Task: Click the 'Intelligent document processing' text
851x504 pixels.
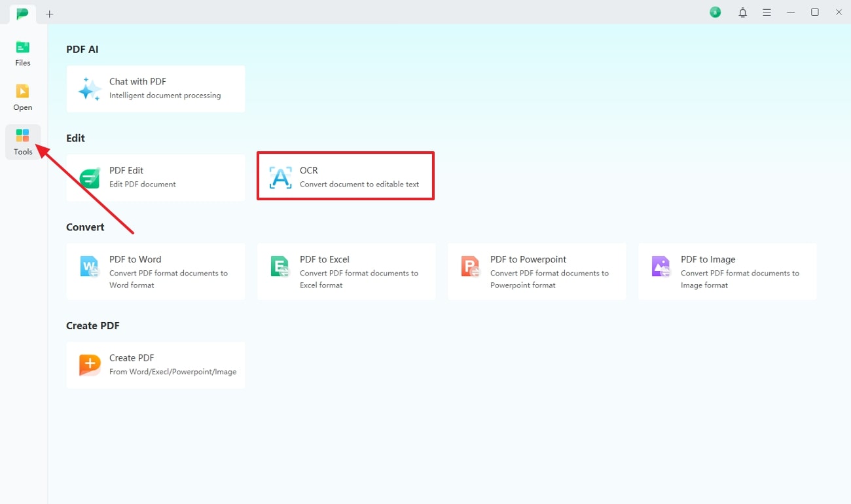Action: [165, 96]
